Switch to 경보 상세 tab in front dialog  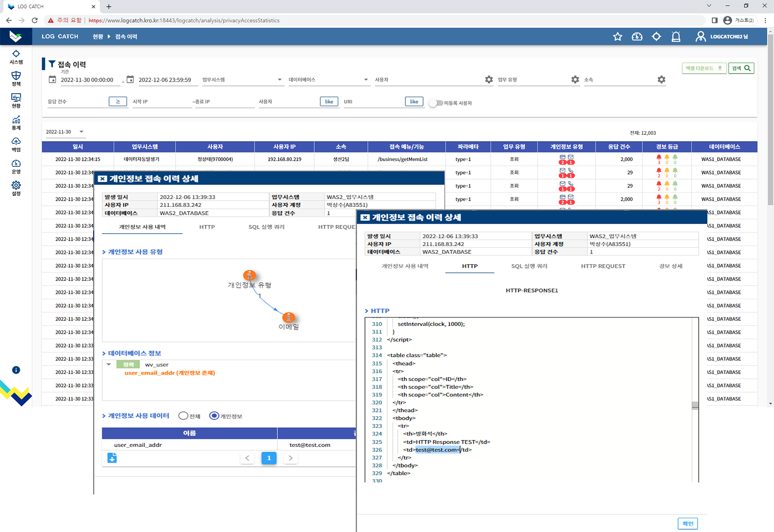coord(671,266)
